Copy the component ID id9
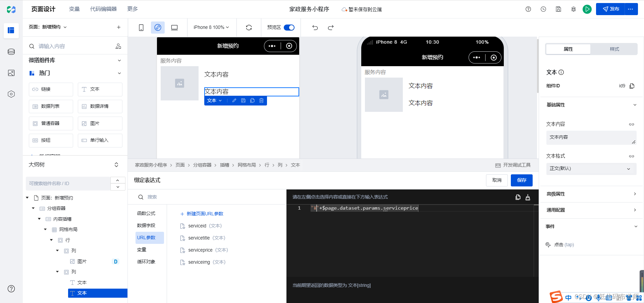The image size is (644, 303). pos(632,86)
